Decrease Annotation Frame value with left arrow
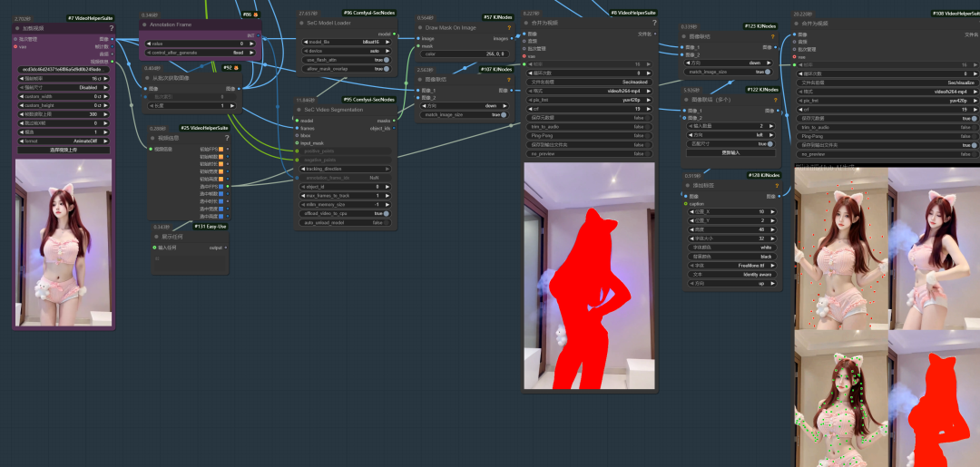 click(x=149, y=44)
